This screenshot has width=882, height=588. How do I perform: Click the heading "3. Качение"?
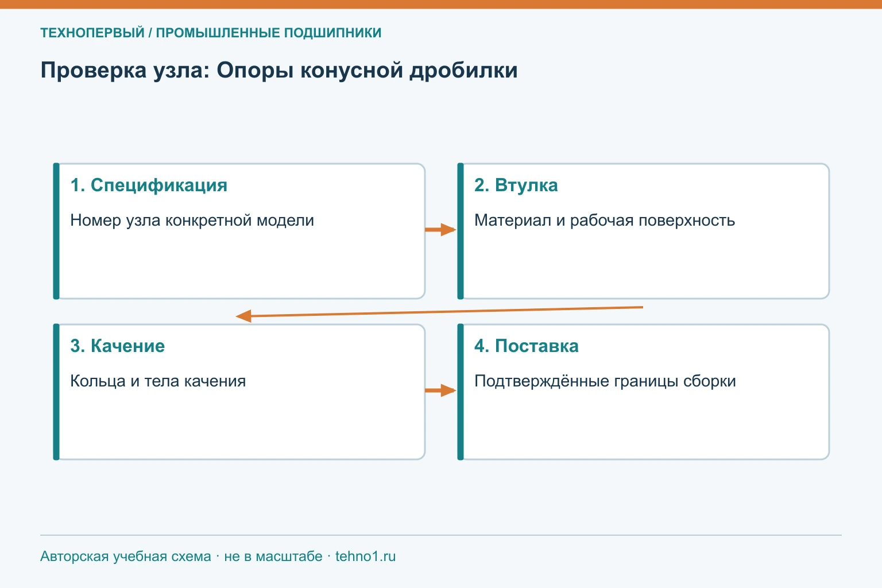click(117, 346)
